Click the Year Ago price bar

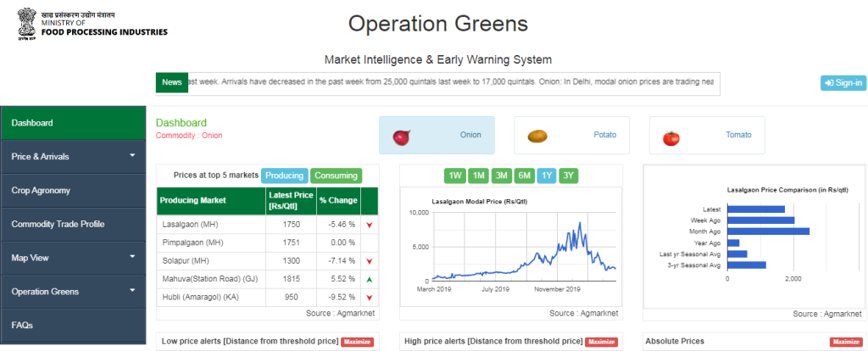tap(733, 242)
